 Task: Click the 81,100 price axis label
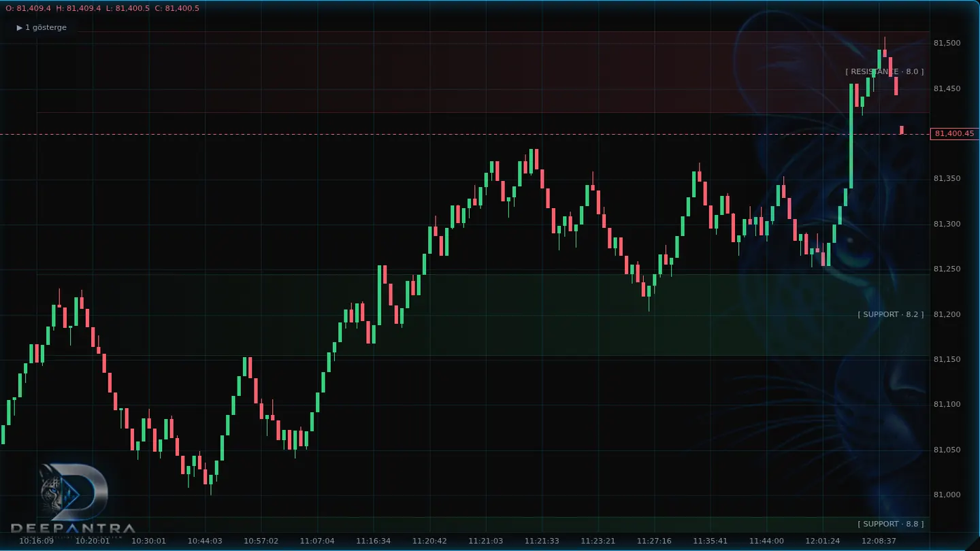click(947, 405)
